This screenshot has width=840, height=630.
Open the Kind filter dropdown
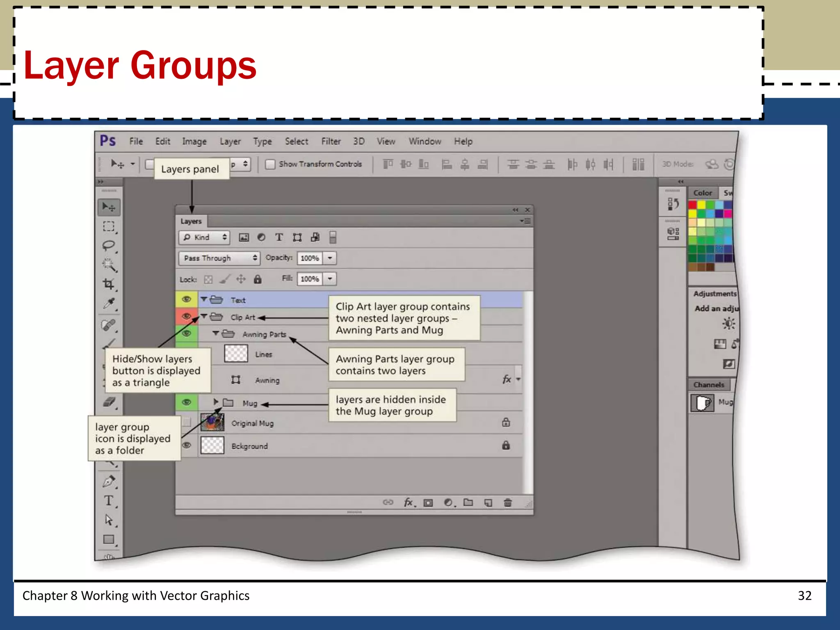pyautogui.click(x=204, y=237)
